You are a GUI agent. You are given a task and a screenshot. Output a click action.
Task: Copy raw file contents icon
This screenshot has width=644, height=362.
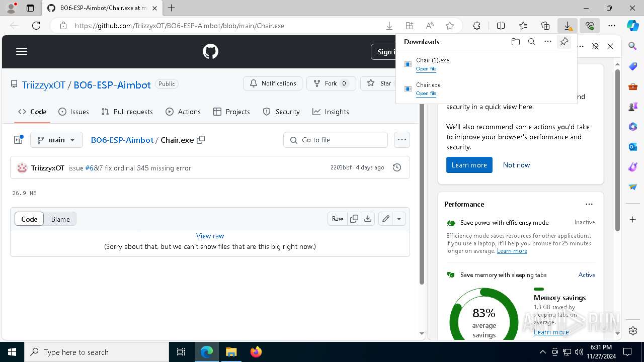(354, 219)
